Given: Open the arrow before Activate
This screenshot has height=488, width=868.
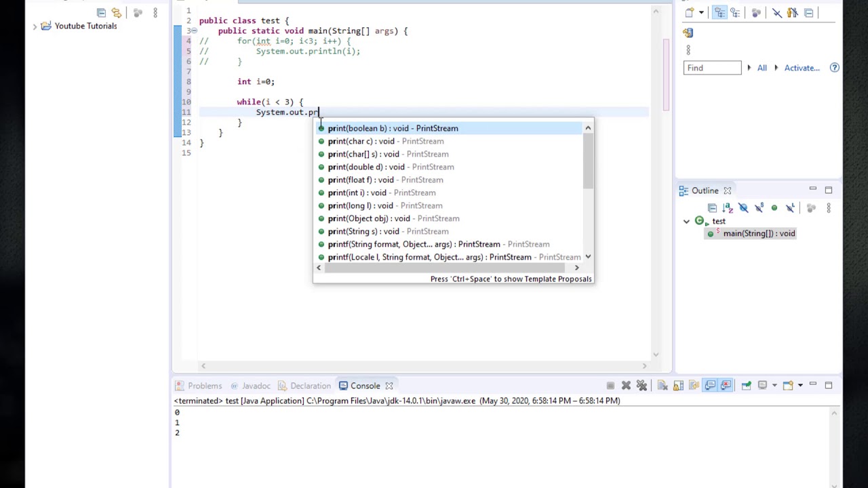Looking at the screenshot, I should [x=776, y=68].
